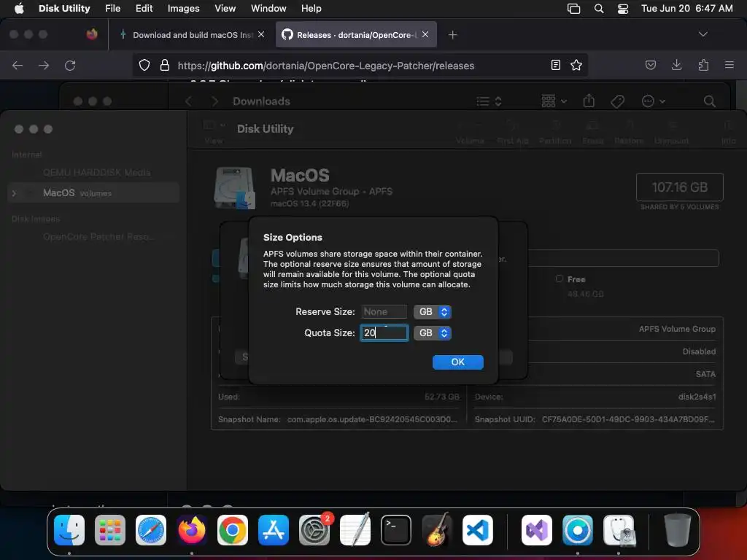Show site security lock info
The height and width of the screenshot is (560, 747).
[x=165, y=65]
